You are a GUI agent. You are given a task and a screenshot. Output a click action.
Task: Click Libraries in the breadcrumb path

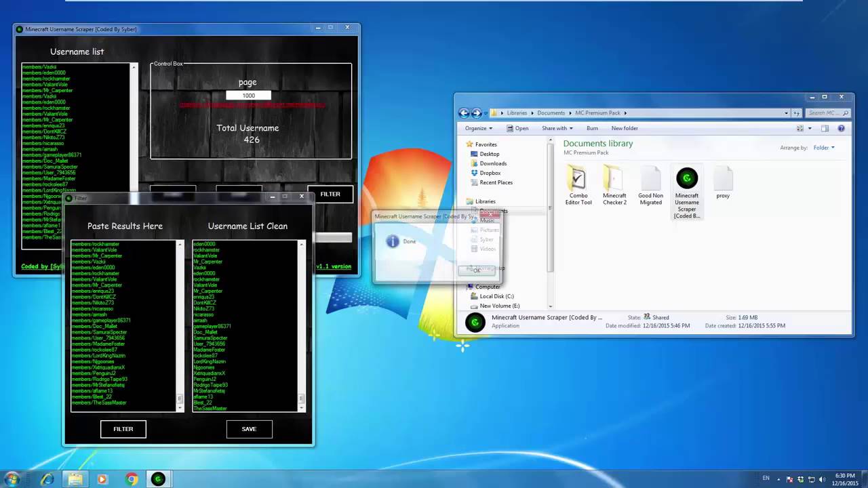click(x=517, y=113)
